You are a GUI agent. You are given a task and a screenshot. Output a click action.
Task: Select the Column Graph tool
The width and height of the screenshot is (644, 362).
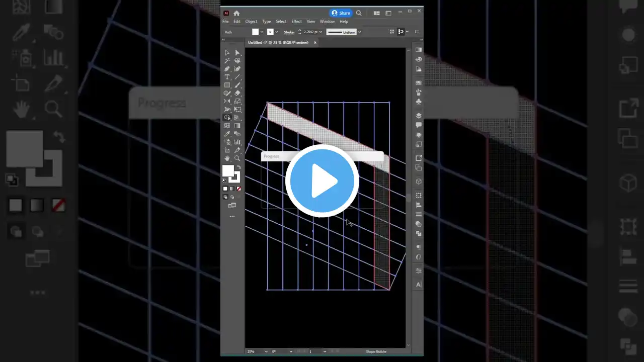(x=237, y=142)
